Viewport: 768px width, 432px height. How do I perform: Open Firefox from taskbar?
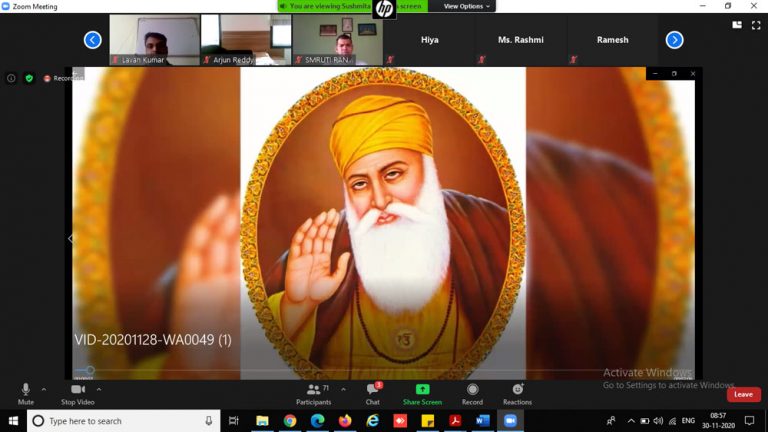345,421
